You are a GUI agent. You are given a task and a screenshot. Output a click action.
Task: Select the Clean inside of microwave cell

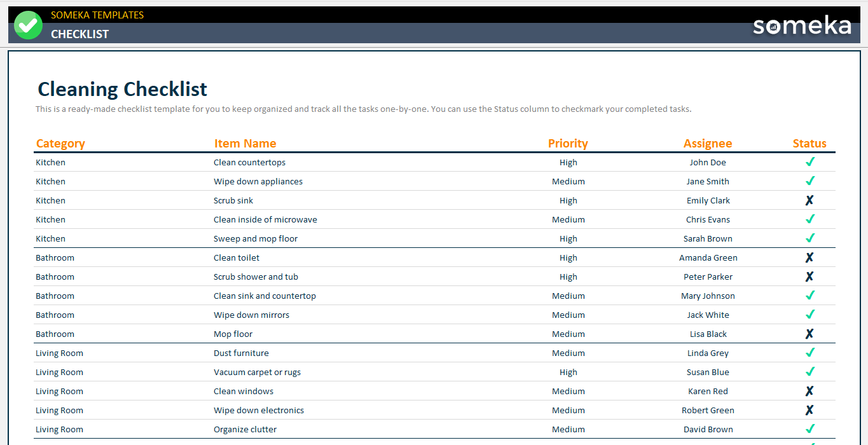265,220
